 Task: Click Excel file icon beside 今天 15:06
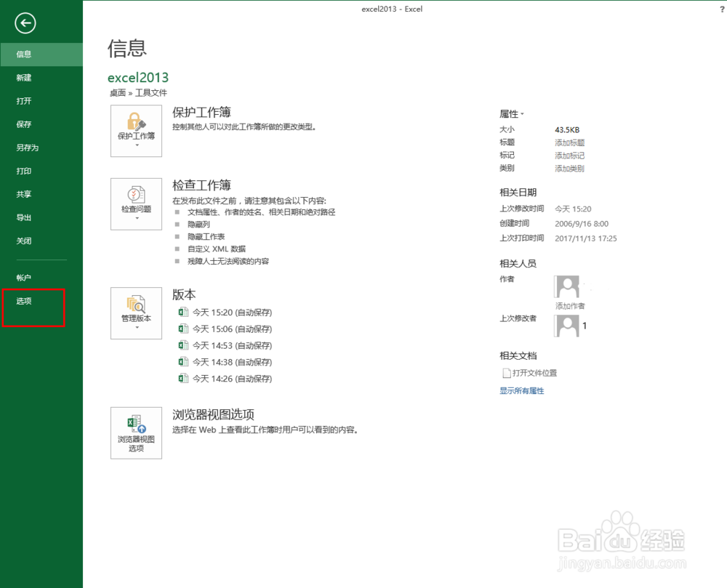[183, 329]
